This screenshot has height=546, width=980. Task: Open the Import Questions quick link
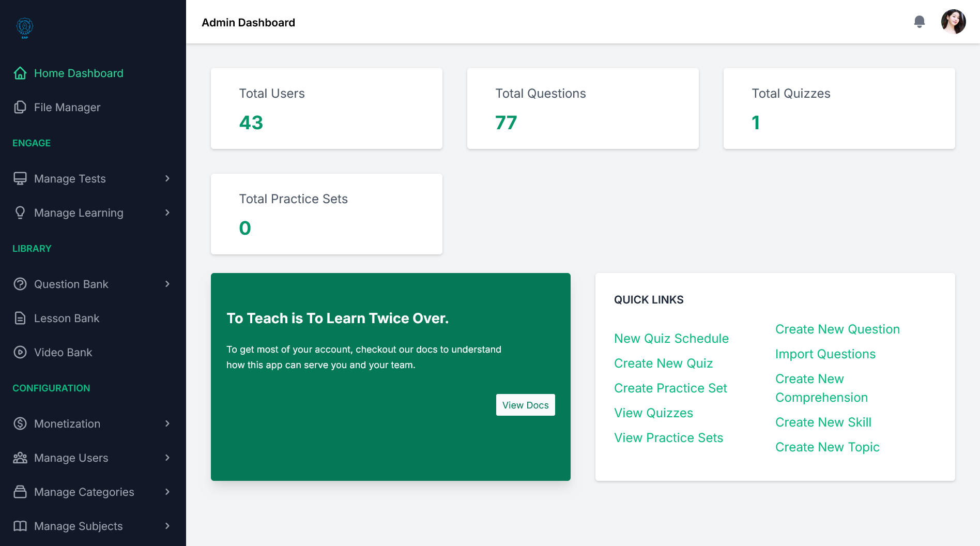pyautogui.click(x=825, y=354)
